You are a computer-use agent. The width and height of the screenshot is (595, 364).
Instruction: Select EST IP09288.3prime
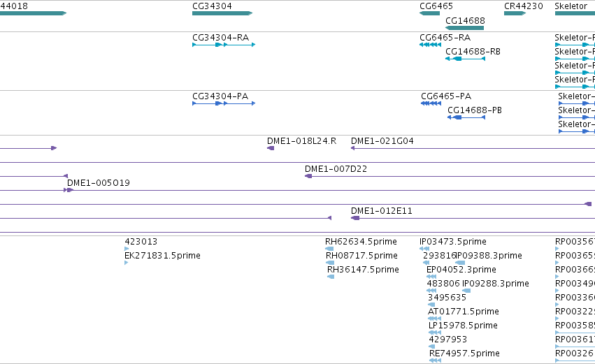(466, 291)
